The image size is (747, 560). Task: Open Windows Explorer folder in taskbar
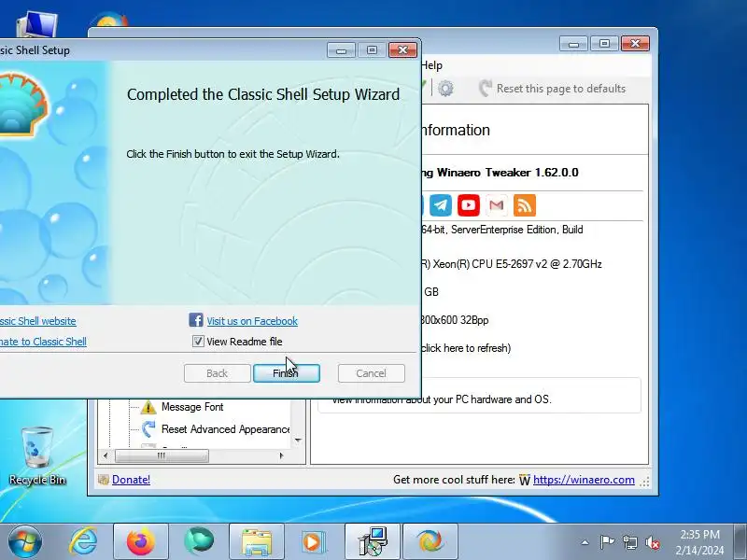(257, 541)
